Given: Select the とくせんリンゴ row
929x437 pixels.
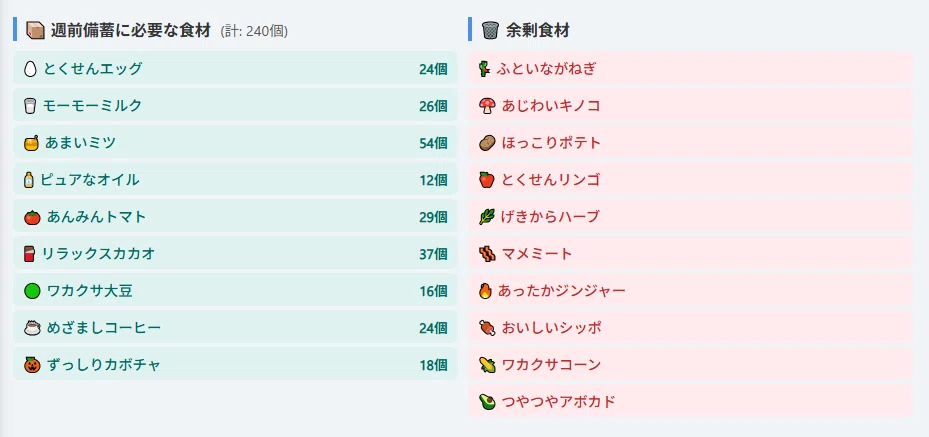Looking at the screenshot, I should pyautogui.click(x=690, y=179).
